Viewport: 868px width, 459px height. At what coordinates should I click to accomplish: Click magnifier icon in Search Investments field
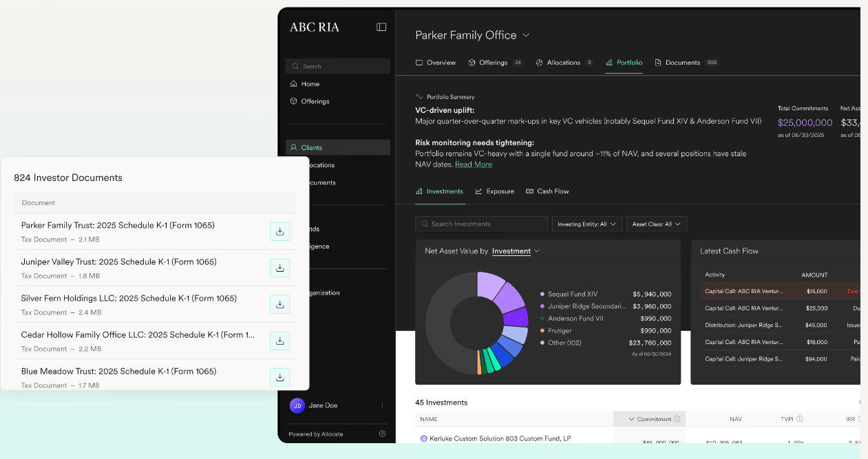[425, 224]
